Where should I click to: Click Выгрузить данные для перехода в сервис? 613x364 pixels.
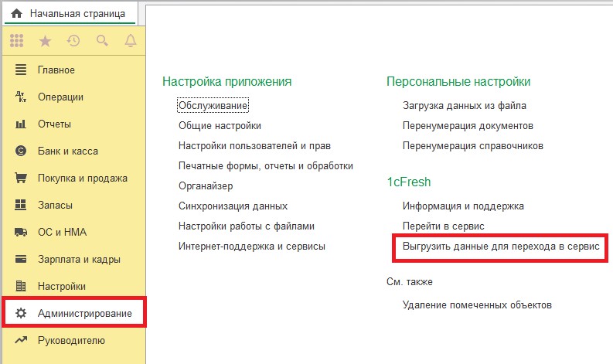(501, 247)
